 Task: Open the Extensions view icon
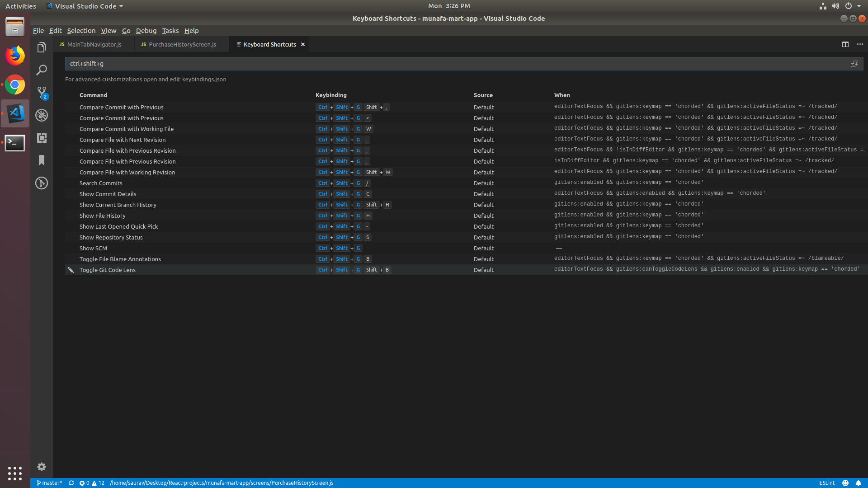click(x=42, y=138)
